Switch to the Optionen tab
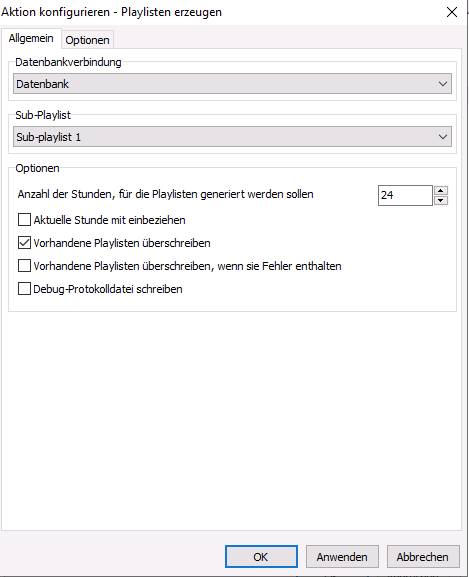Viewport: 469px width, 577px height. [87, 40]
